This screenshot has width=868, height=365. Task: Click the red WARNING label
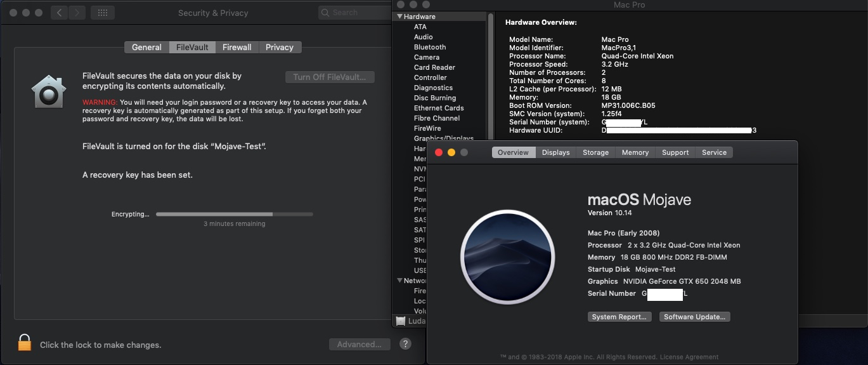pyautogui.click(x=100, y=102)
